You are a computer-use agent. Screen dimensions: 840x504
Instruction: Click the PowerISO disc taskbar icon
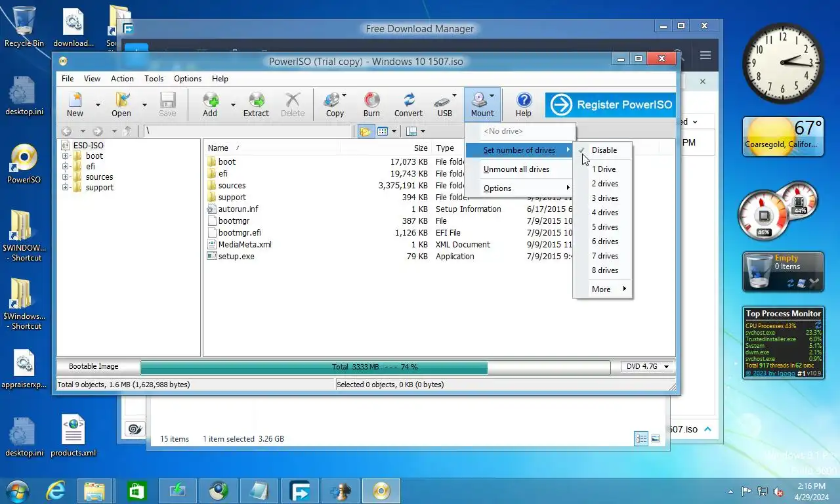tap(381, 491)
